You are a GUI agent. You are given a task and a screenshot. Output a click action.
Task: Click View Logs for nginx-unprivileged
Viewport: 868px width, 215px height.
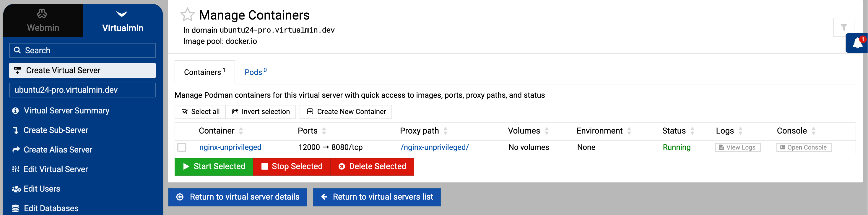pos(737,147)
